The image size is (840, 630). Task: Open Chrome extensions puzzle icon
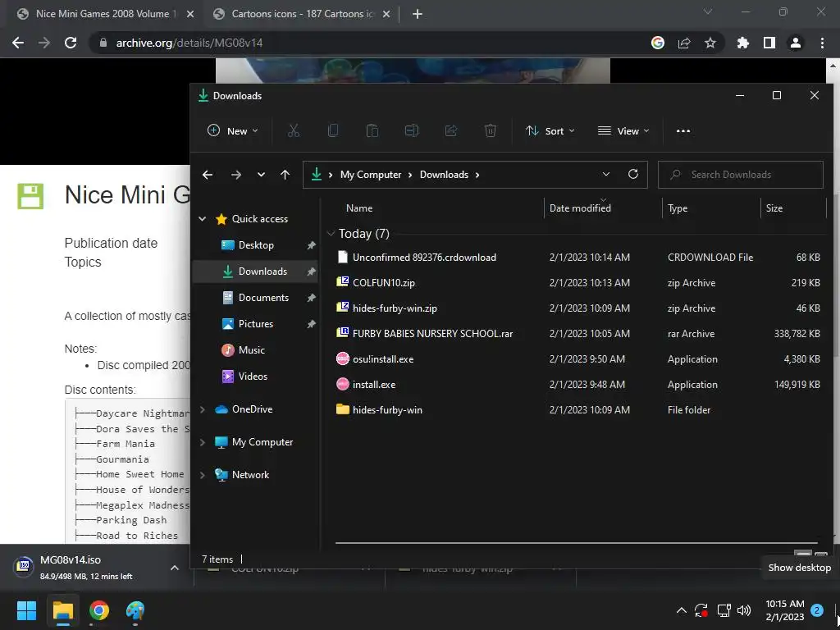[x=742, y=43]
